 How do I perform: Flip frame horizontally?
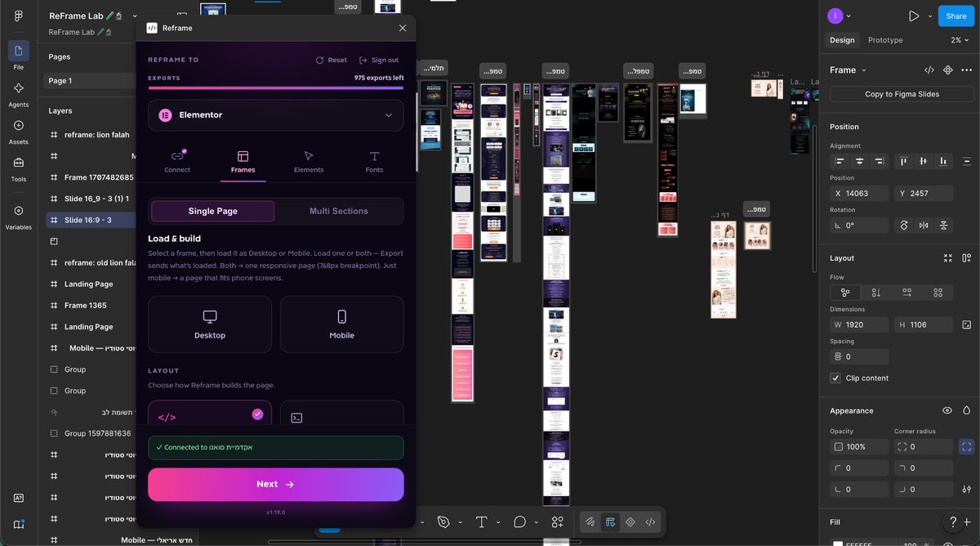[x=924, y=226]
